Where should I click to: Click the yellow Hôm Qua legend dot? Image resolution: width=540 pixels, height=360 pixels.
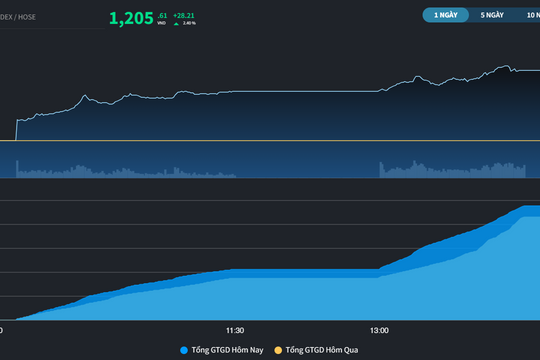(278, 350)
